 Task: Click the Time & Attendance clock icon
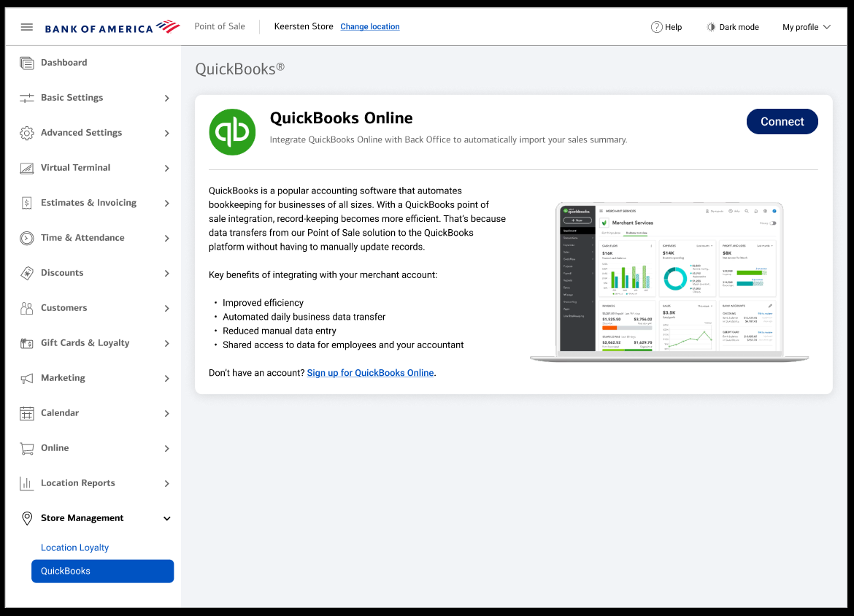coord(27,238)
